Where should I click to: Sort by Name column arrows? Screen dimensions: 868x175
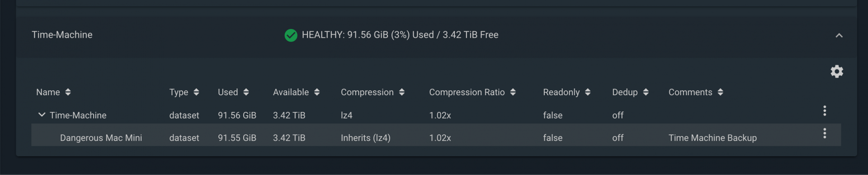(68, 92)
